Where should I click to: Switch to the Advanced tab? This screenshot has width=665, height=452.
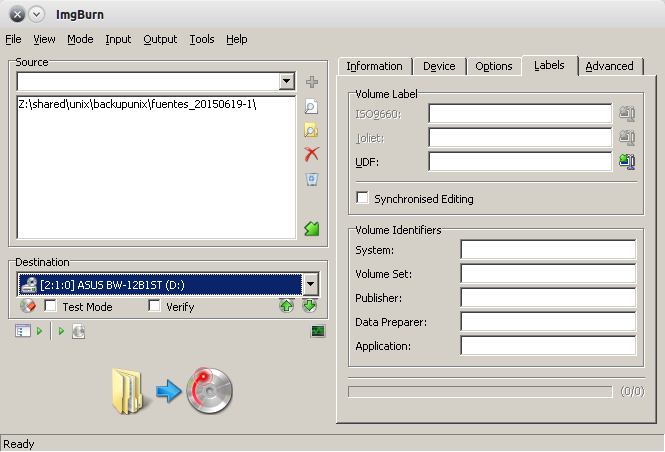click(609, 66)
